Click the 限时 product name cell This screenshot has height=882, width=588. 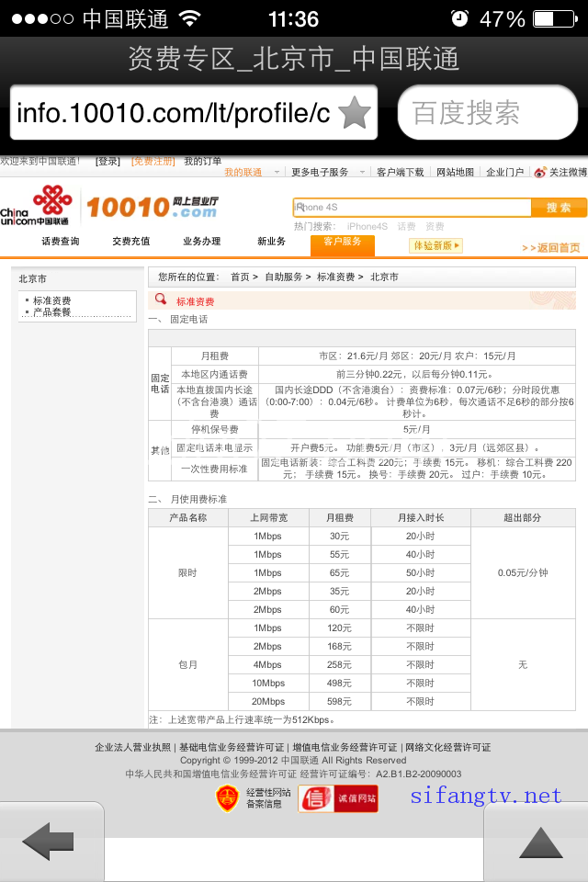point(188,572)
